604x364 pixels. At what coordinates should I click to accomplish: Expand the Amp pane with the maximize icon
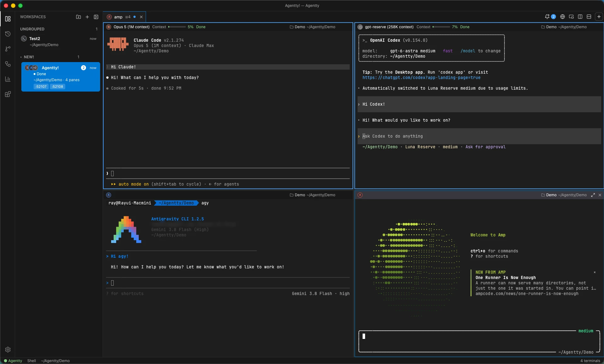(593, 195)
